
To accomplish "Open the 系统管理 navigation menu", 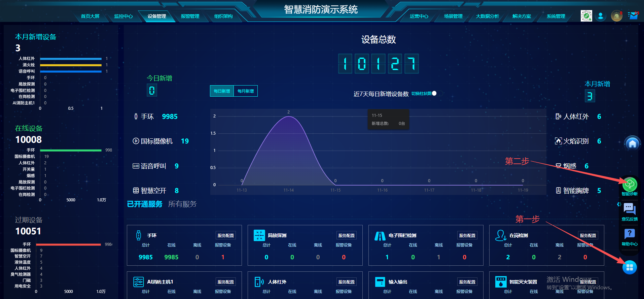I will click(556, 16).
